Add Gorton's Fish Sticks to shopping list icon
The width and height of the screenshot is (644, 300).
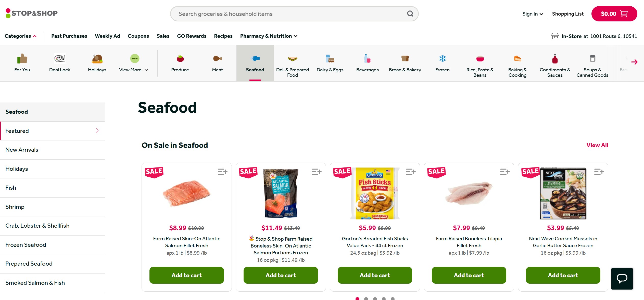[x=411, y=172]
